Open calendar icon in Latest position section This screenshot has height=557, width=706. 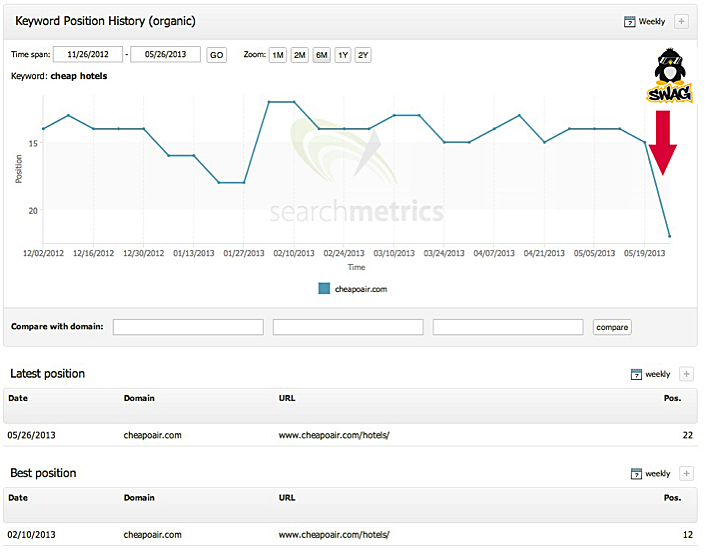tap(636, 374)
